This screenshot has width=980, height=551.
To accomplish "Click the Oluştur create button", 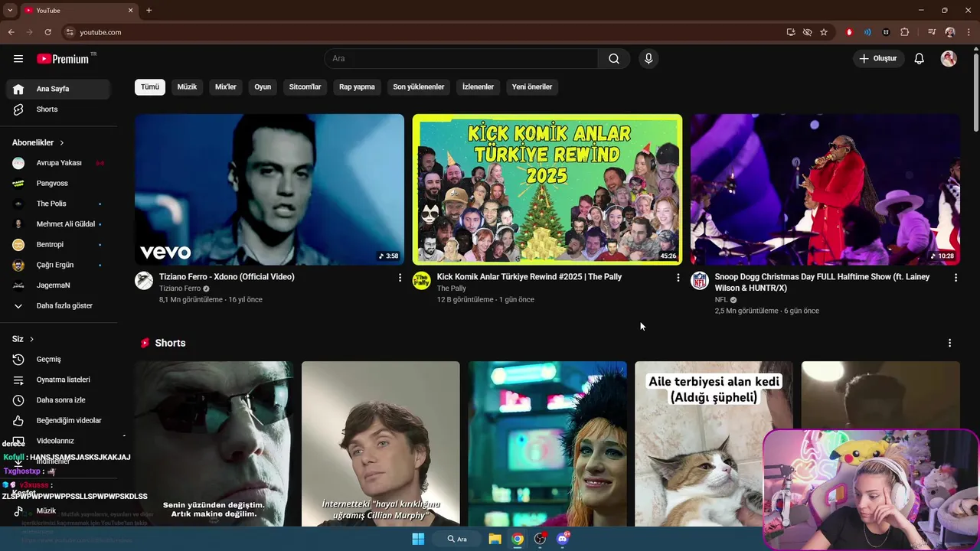I will [879, 59].
